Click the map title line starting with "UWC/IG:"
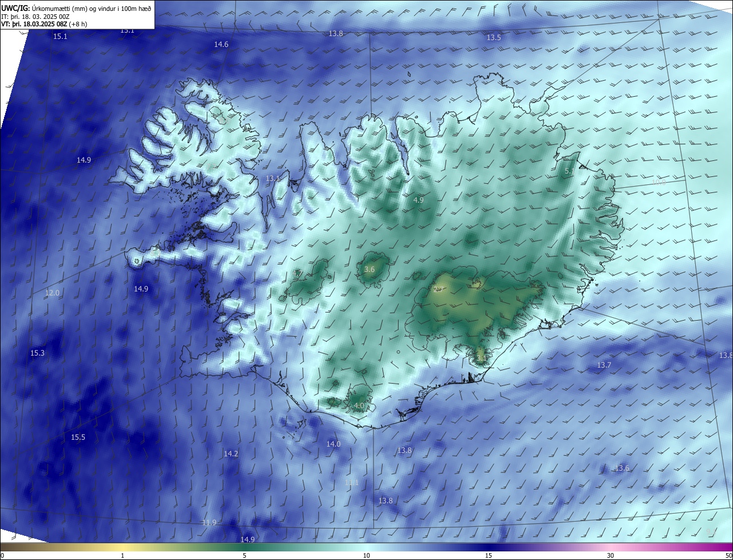This screenshot has width=733, height=560. coord(76,8)
